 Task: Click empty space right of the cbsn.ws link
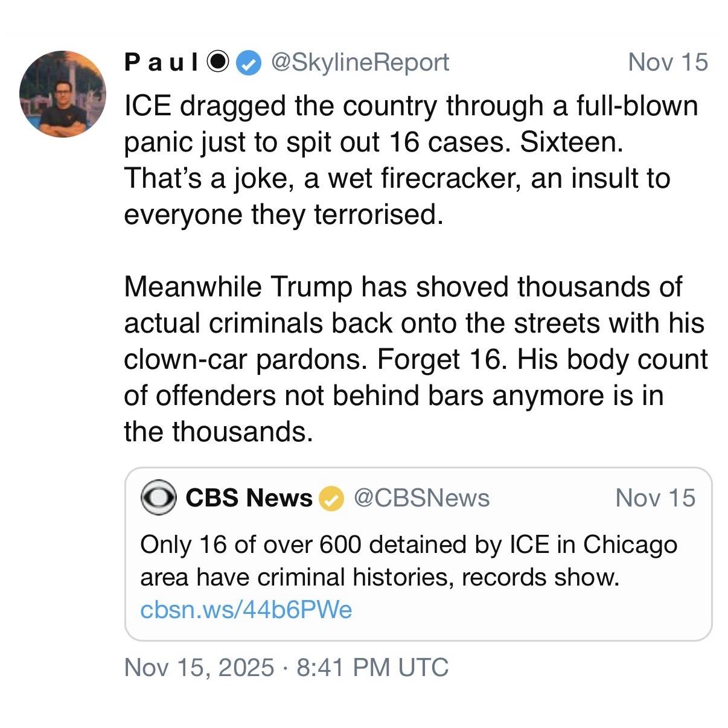point(531,610)
